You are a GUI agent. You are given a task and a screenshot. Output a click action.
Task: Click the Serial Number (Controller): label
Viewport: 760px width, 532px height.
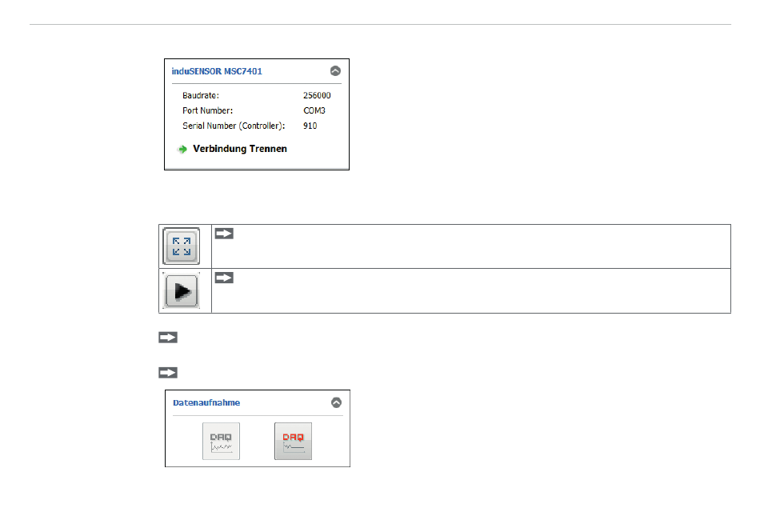tap(234, 126)
